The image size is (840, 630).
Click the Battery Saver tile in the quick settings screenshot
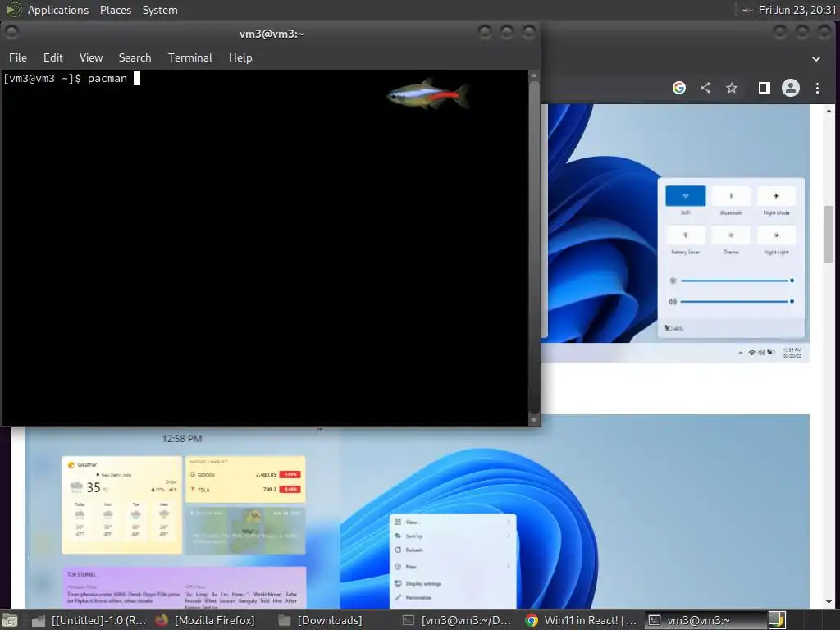click(685, 235)
